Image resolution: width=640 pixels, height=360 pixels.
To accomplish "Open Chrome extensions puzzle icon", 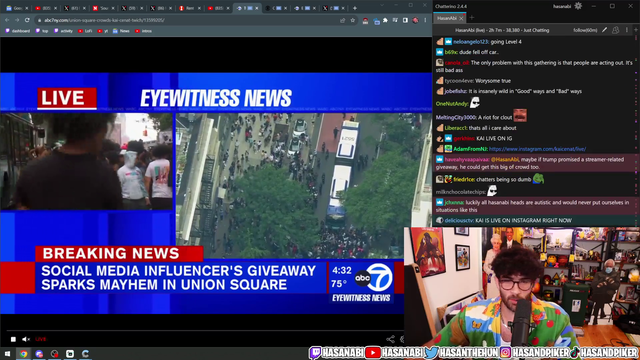I will click(x=385, y=20).
